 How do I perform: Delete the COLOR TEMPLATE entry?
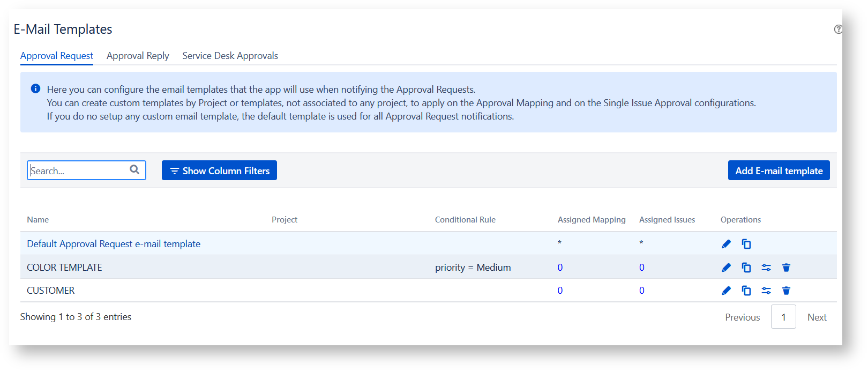tap(786, 268)
